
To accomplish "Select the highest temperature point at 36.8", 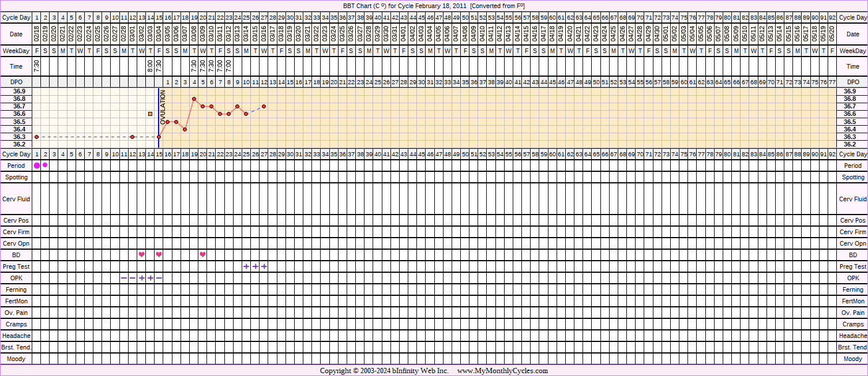I will 194,99.
